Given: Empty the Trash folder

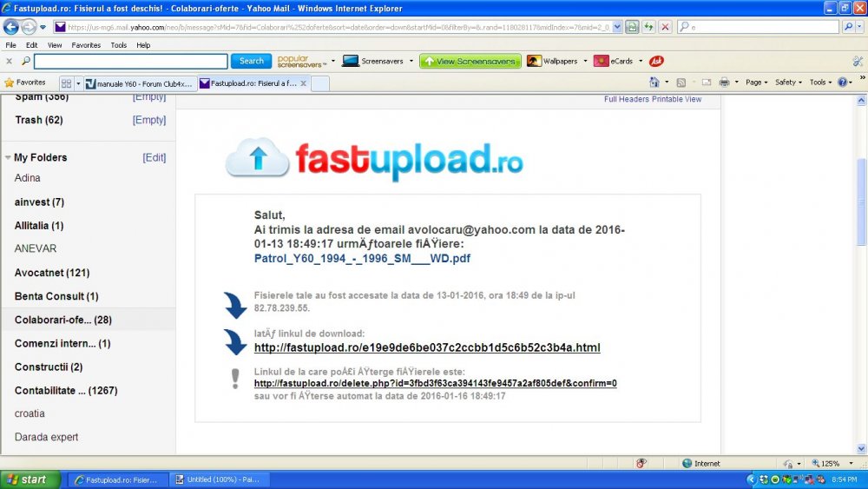Looking at the screenshot, I should [149, 120].
